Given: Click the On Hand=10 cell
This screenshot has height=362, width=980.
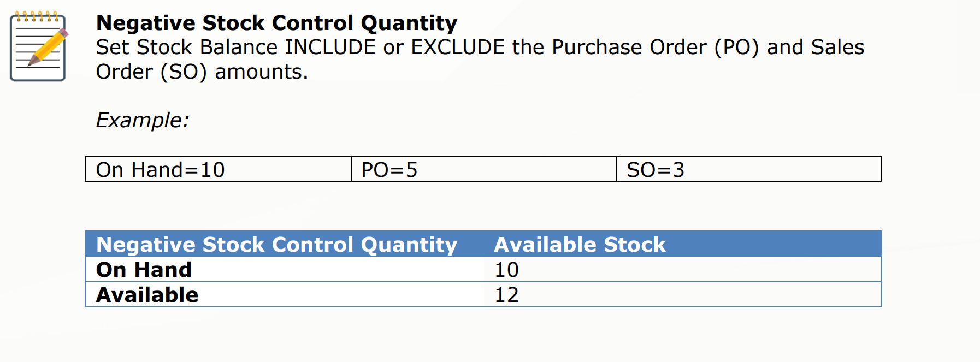Looking at the screenshot, I should [219, 169].
